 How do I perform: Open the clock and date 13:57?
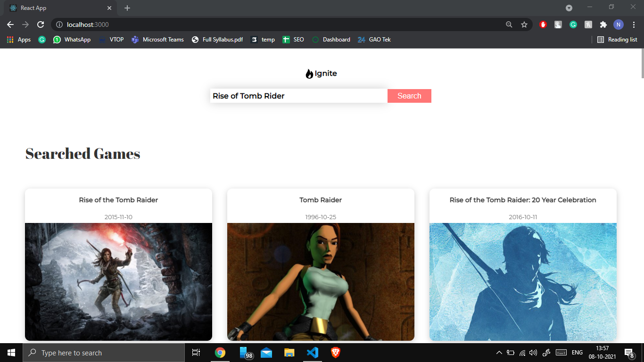tap(602, 353)
